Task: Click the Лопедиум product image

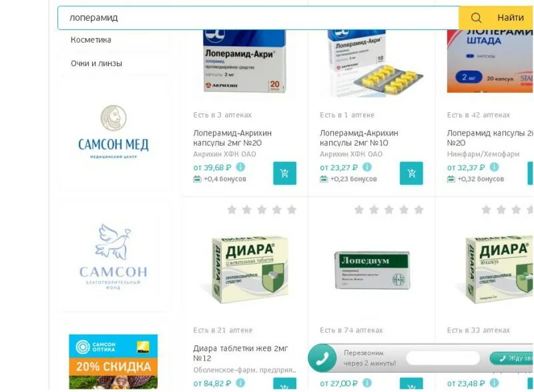Action: coord(372,270)
